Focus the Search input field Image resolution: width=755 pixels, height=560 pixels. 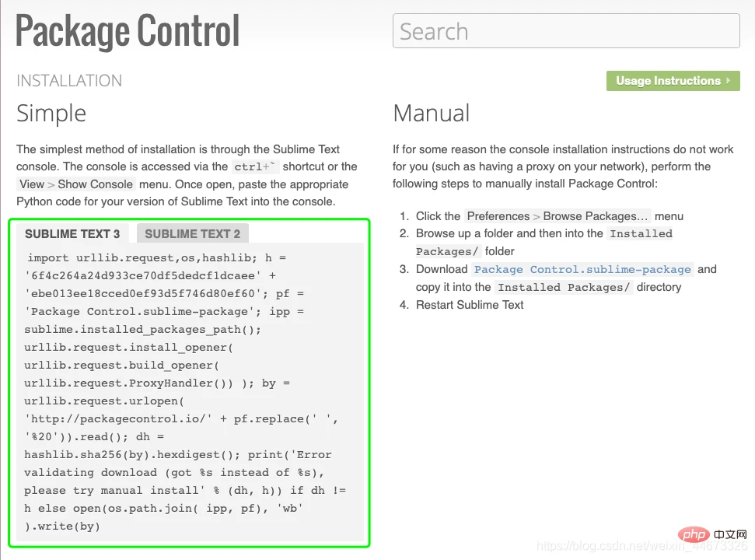tap(566, 31)
